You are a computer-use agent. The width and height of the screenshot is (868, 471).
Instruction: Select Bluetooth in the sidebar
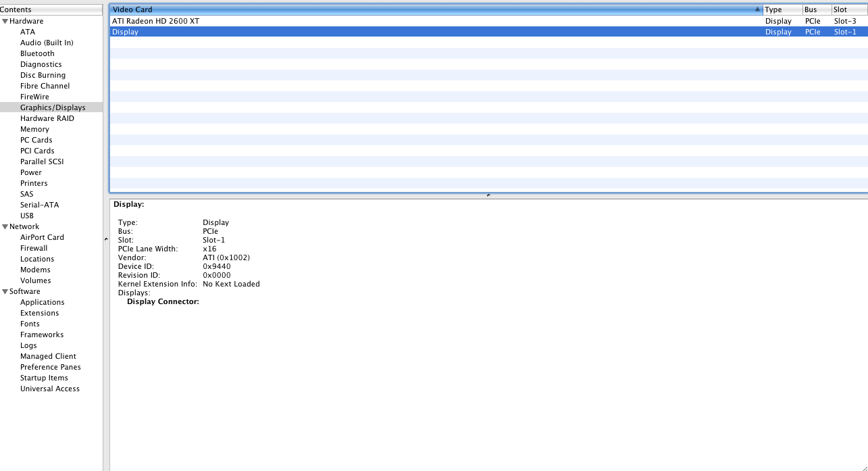click(37, 53)
